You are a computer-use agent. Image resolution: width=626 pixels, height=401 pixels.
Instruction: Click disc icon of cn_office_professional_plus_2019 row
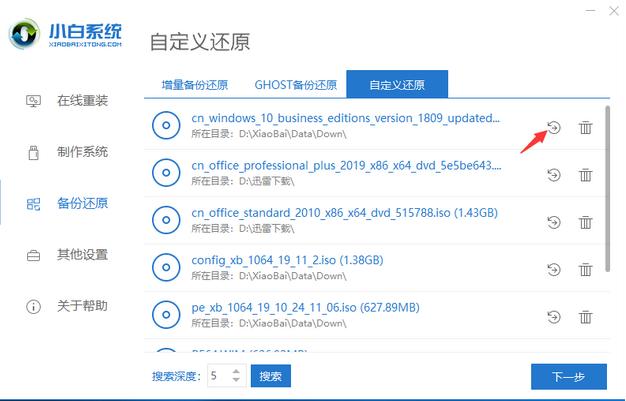tap(166, 173)
